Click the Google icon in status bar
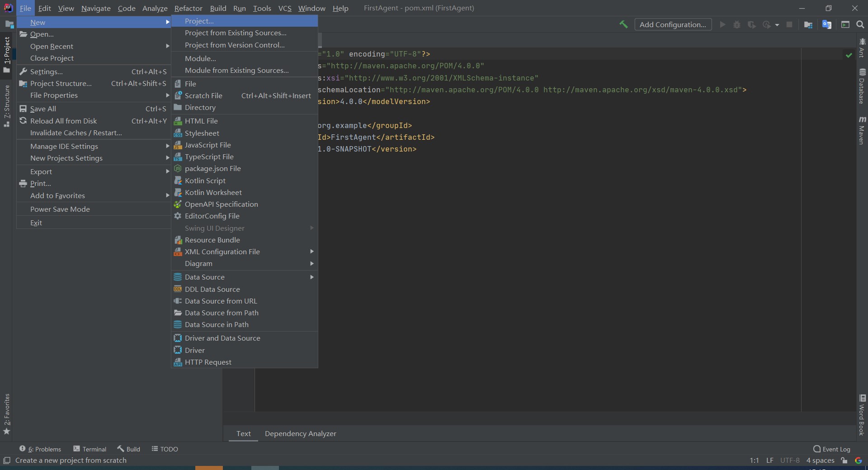Viewport: 868px width, 470px height. pos(859,461)
